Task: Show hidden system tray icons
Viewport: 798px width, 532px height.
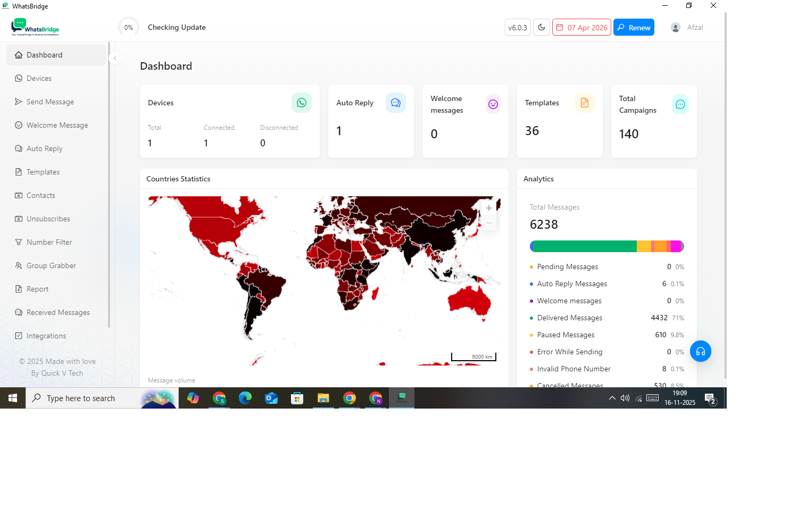Action: click(x=612, y=398)
